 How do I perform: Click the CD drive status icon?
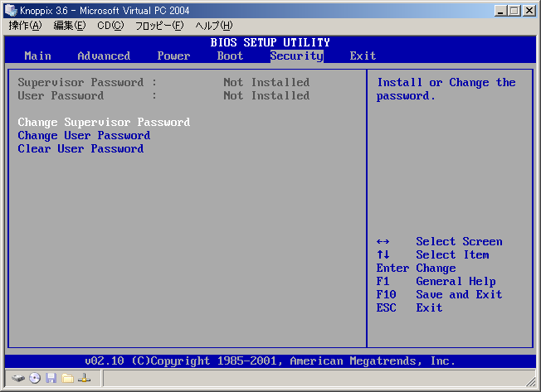pyautogui.click(x=35, y=378)
